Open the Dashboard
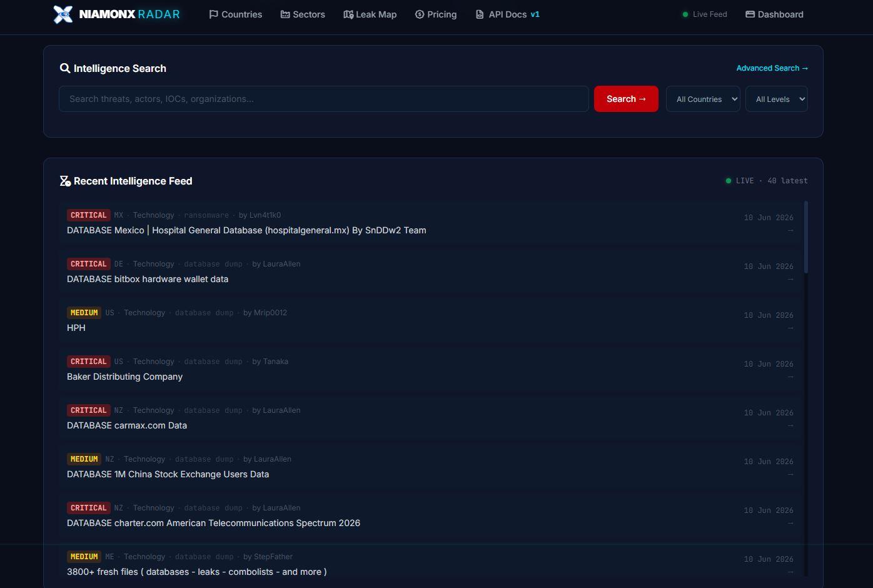This screenshot has width=873, height=588. pyautogui.click(x=775, y=14)
